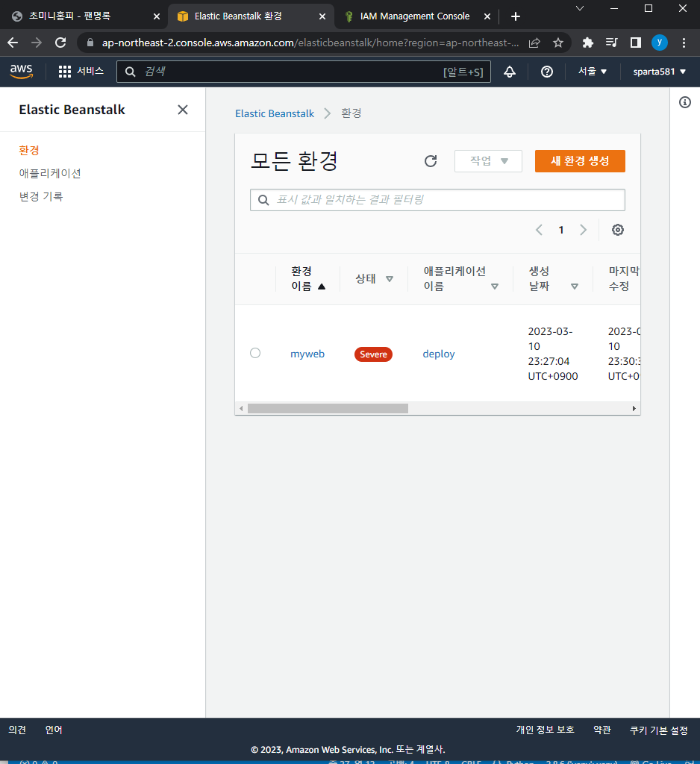Viewport: 700px width, 764px height.
Task: Select 변경 기록 in the side navigation
Action: [41, 196]
